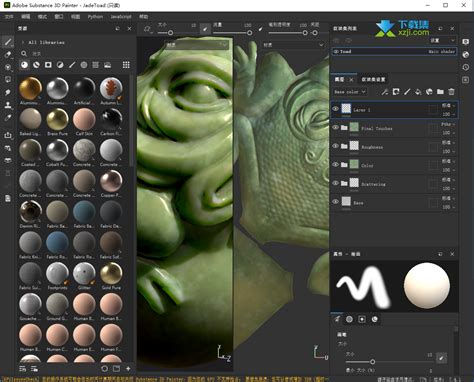The height and width of the screenshot is (382, 474).
Task: Filter assets by brushes icon
Action: point(72,65)
